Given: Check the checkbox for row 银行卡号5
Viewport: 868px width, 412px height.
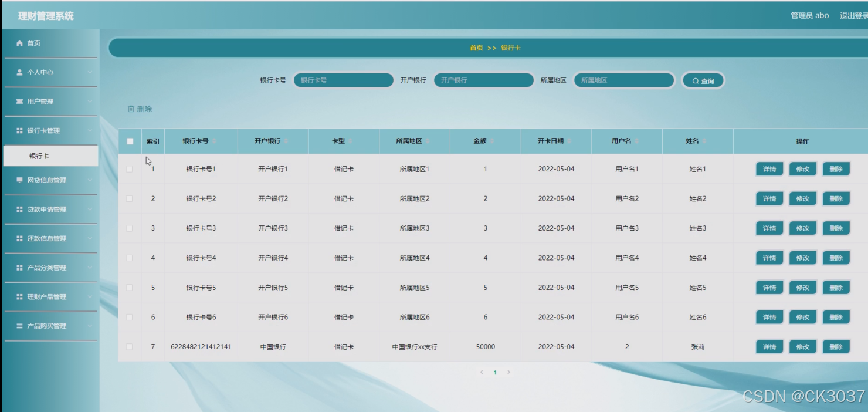Looking at the screenshot, I should point(130,288).
